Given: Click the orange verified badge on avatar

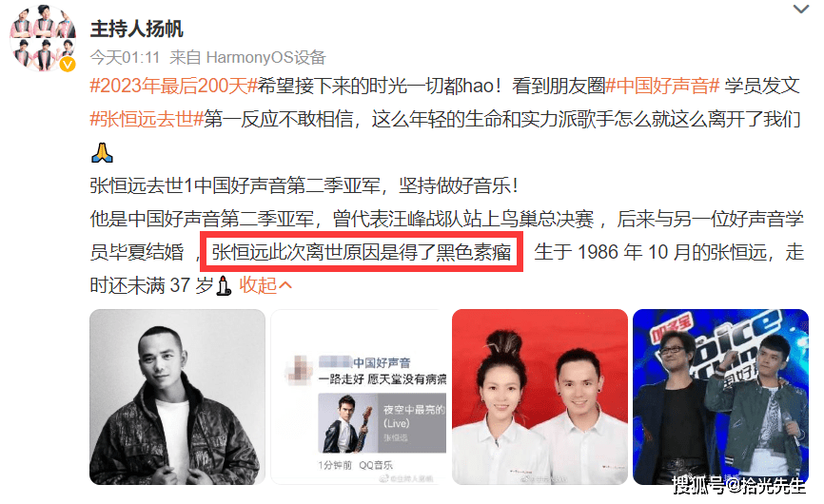Looking at the screenshot, I should coord(68,64).
